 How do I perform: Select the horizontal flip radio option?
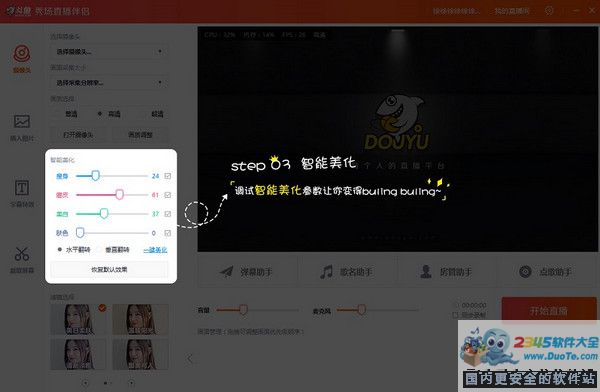(x=60, y=250)
